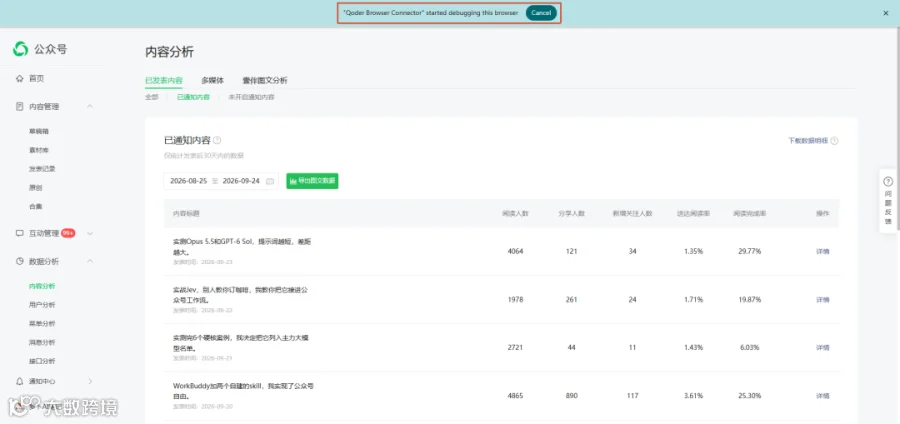
Task: Select 用户分析 in the sidebar
Action: pyautogui.click(x=42, y=305)
